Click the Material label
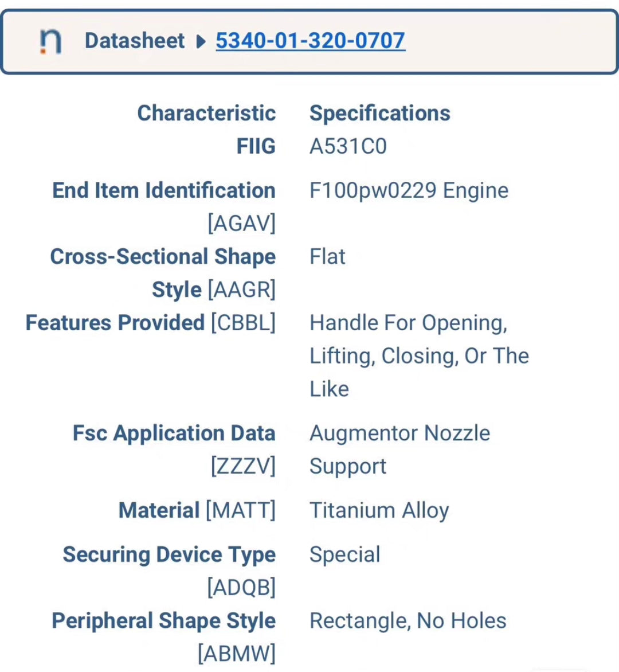619x672 pixels. click(x=159, y=510)
